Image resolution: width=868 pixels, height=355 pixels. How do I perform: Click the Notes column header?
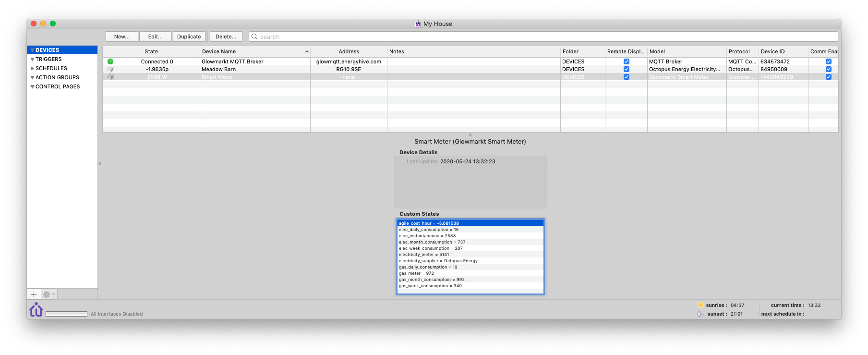[474, 51]
